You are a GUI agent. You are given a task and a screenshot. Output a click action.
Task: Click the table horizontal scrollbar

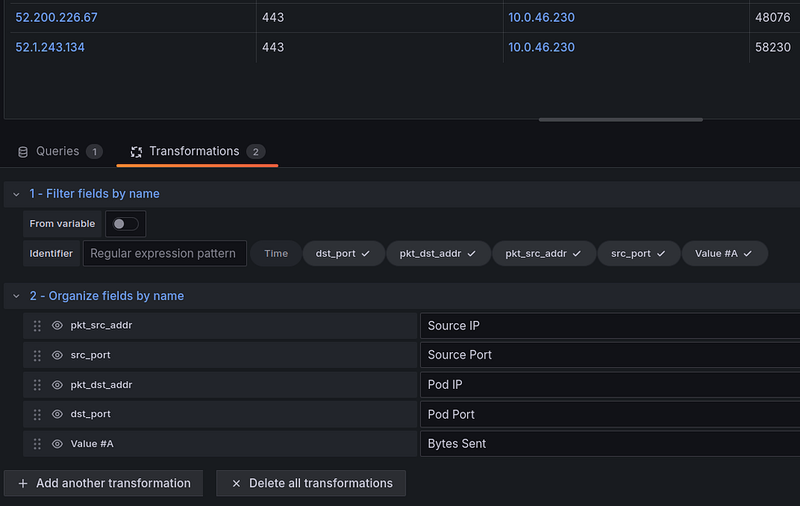coord(620,120)
